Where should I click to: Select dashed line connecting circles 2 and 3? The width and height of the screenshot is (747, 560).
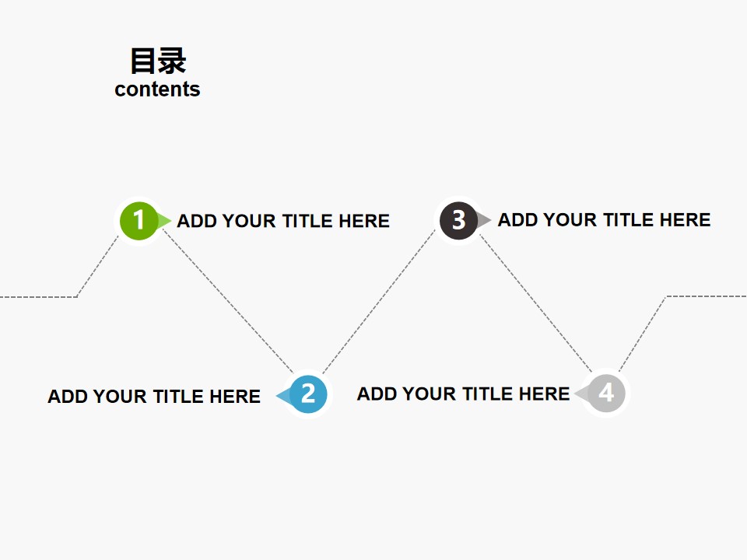(x=379, y=302)
